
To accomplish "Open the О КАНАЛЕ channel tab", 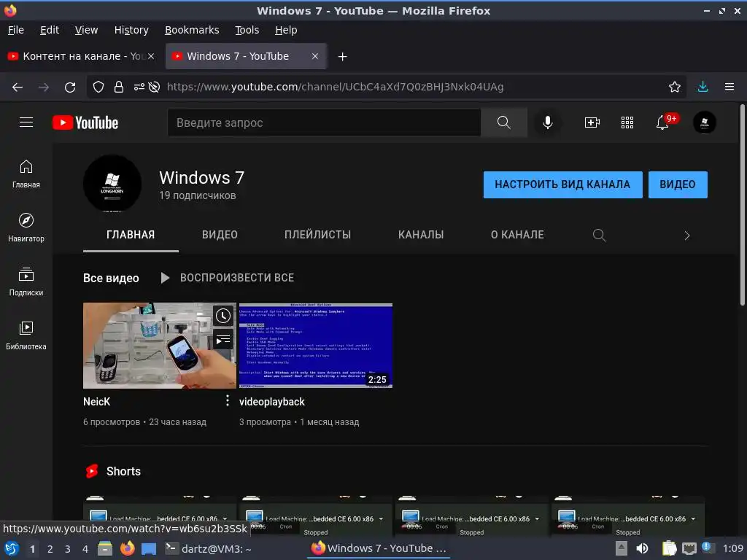I will tap(517, 235).
